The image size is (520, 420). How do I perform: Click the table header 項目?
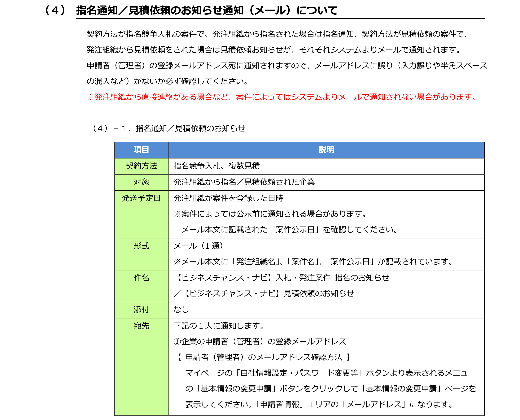[x=141, y=150]
